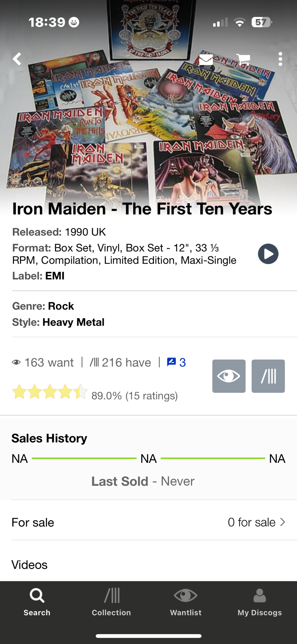Open messages via the envelope icon

click(x=206, y=60)
